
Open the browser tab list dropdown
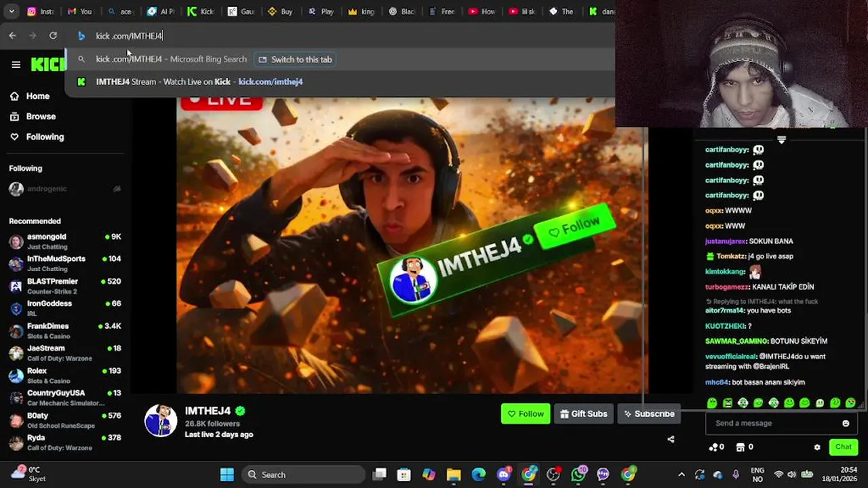12,12
